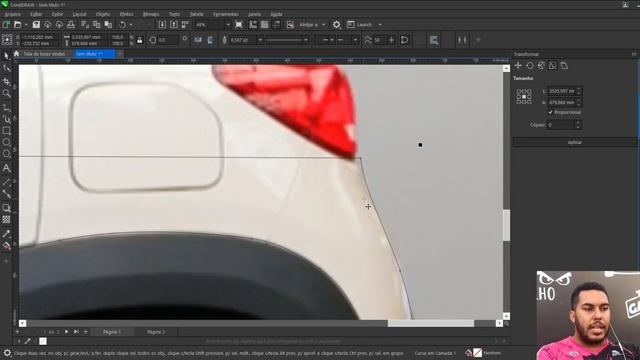640x360 pixels.
Task: Select center anchor point in Transformar grid
Action: 524,97
